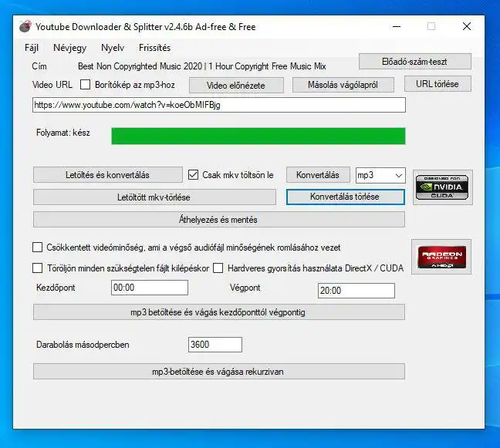Screen dimensions: 500x448
Task: Click the green progress bar
Action: click(x=258, y=136)
